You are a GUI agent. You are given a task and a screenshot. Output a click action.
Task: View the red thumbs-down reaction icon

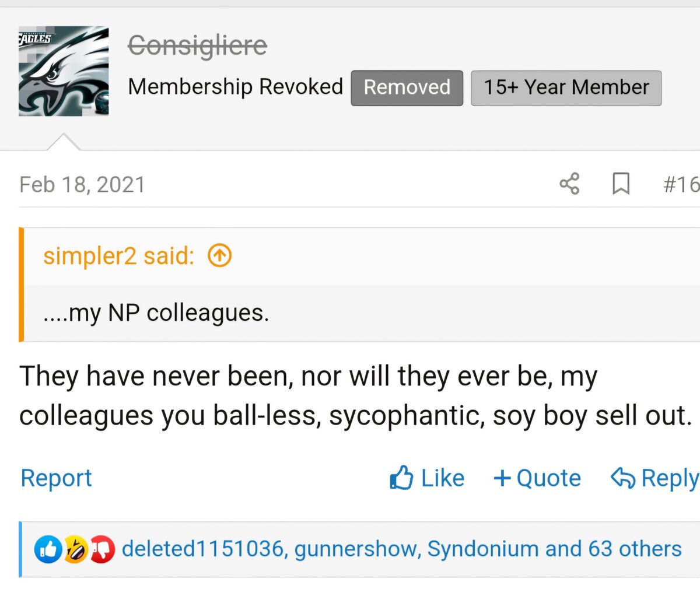point(101,549)
